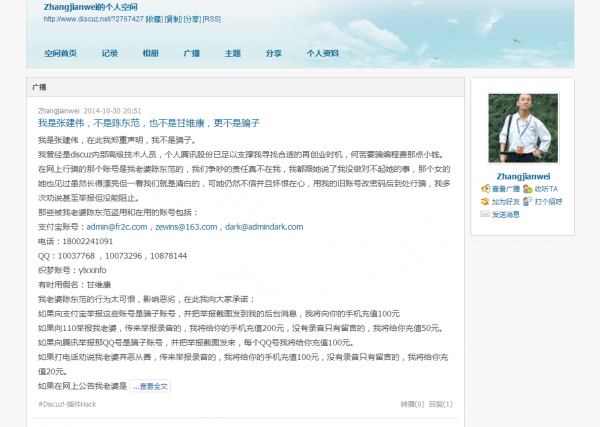Click the phone number 18002241091 text
This screenshot has height=427, width=600.
[87, 241]
